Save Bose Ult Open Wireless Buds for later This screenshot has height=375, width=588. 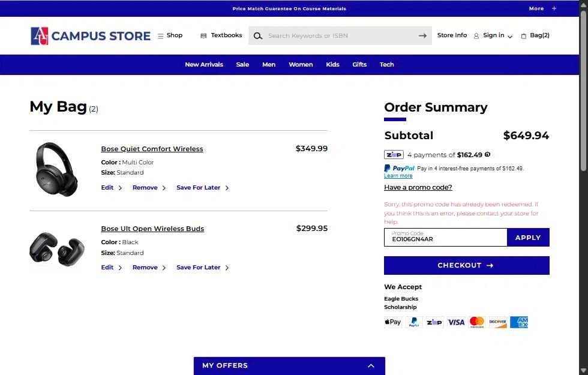(203, 268)
